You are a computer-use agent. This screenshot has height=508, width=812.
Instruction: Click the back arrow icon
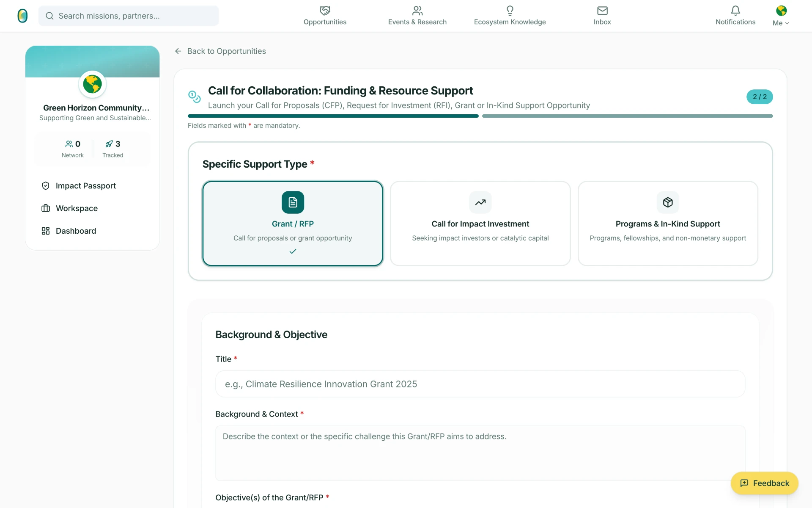178,51
